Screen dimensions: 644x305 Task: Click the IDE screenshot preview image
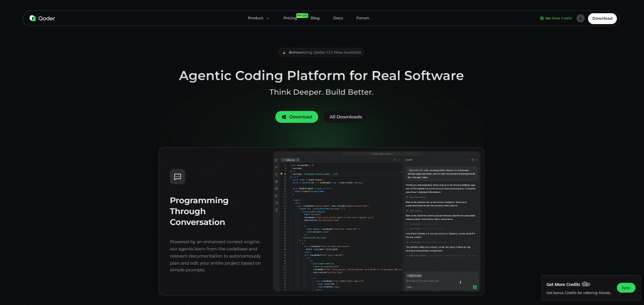[x=377, y=221]
